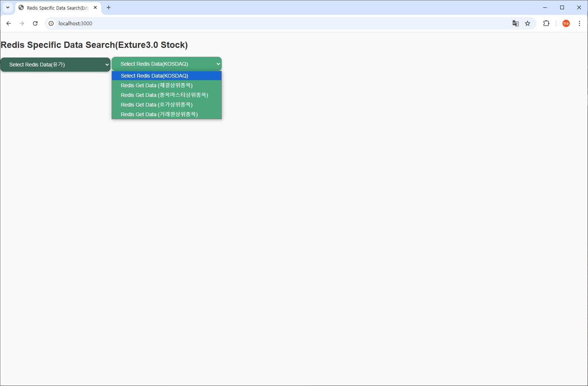Select Redis Get Data (거래원상위종목) option

(166, 114)
